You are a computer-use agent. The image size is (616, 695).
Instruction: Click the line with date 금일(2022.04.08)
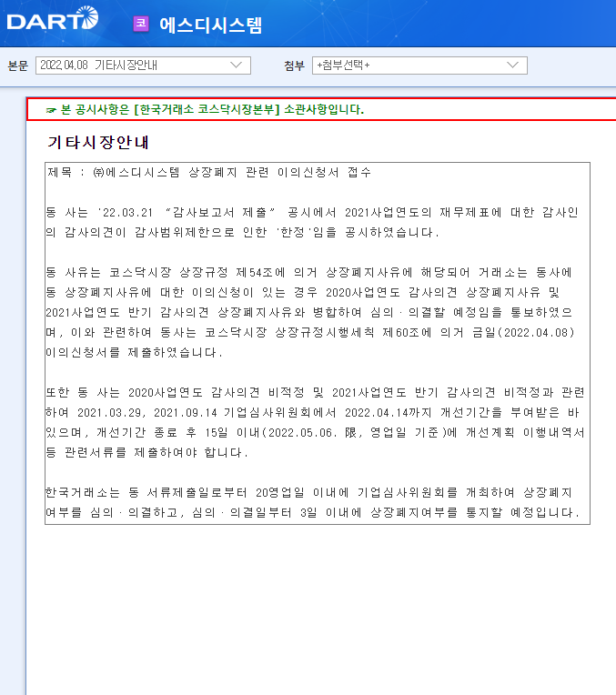coord(310,332)
